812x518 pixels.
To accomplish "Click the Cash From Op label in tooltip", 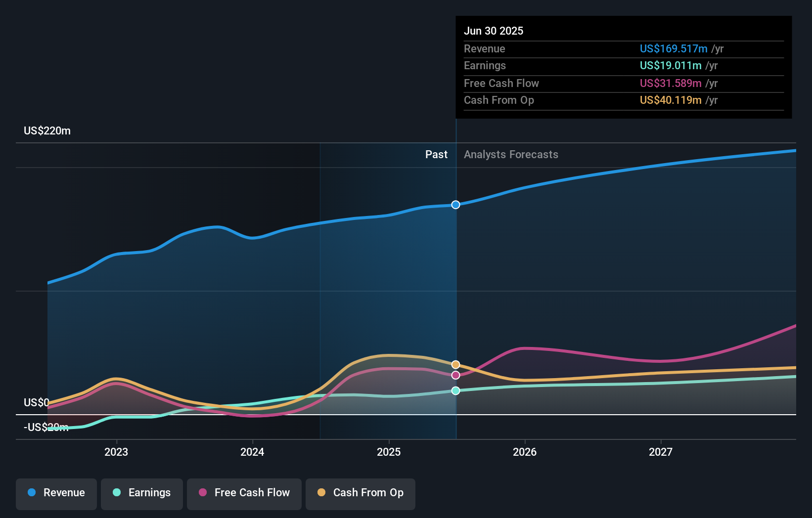I will coord(499,100).
